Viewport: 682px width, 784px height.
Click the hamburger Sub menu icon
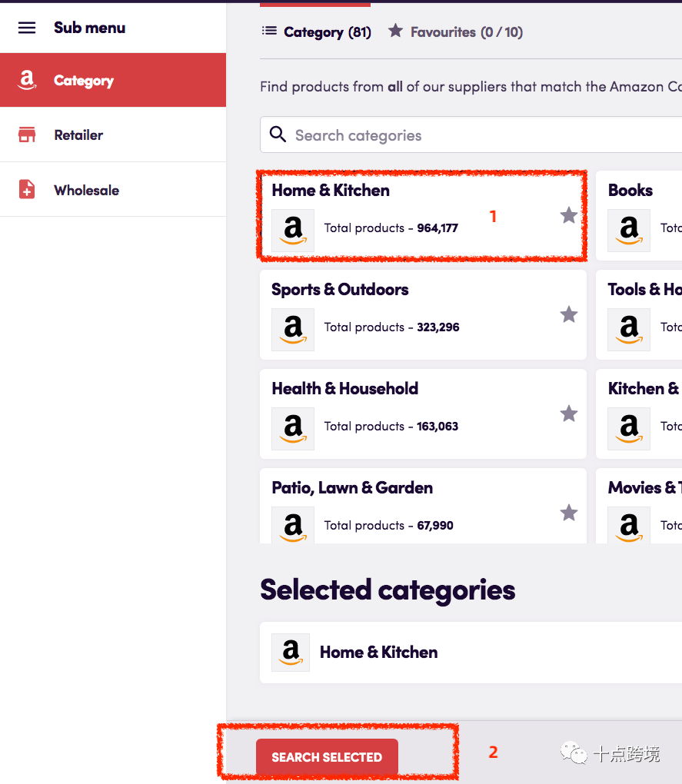coord(27,28)
